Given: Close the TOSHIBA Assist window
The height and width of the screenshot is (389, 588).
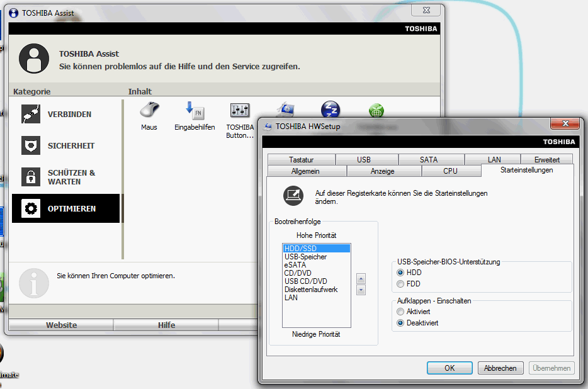Looking at the screenshot, I should 426,10.
